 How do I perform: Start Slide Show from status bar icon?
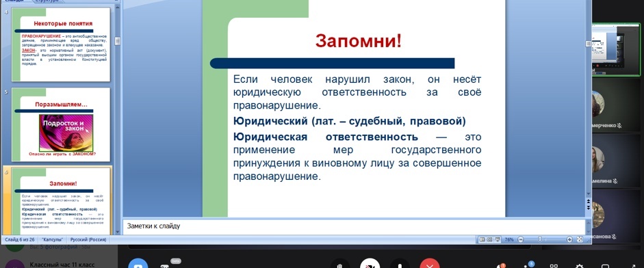498,239
